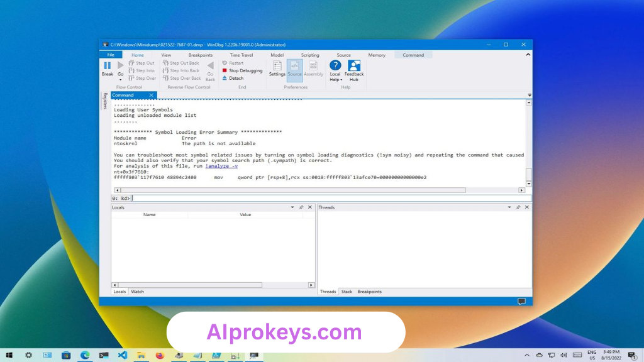Screen dimensions: 644x362
Task: Open the Registers side panel
Action: (105, 101)
